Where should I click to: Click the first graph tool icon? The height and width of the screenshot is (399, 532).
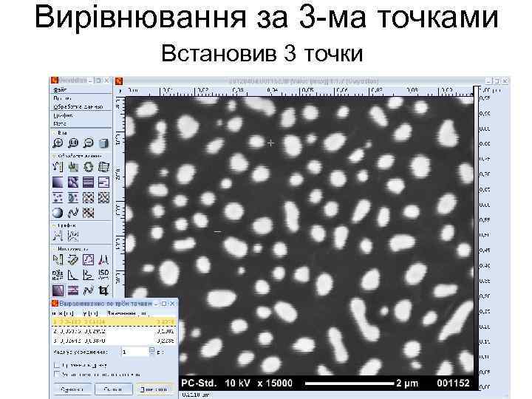(x=58, y=236)
